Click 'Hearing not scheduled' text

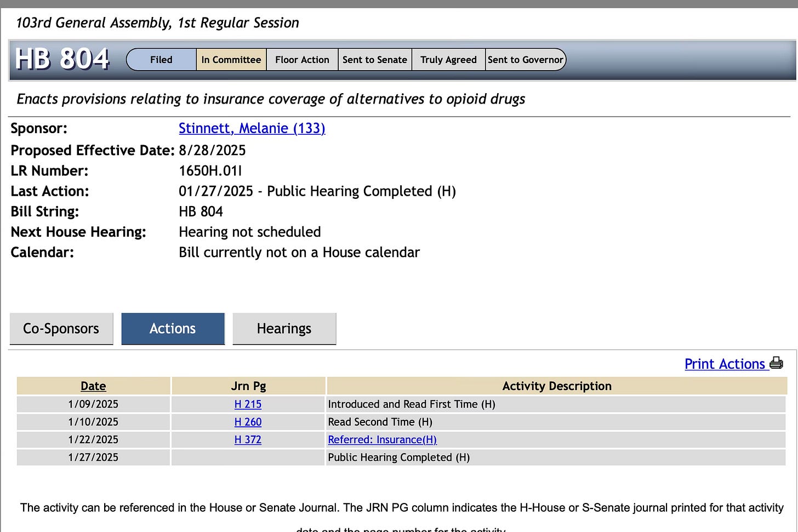[250, 232]
